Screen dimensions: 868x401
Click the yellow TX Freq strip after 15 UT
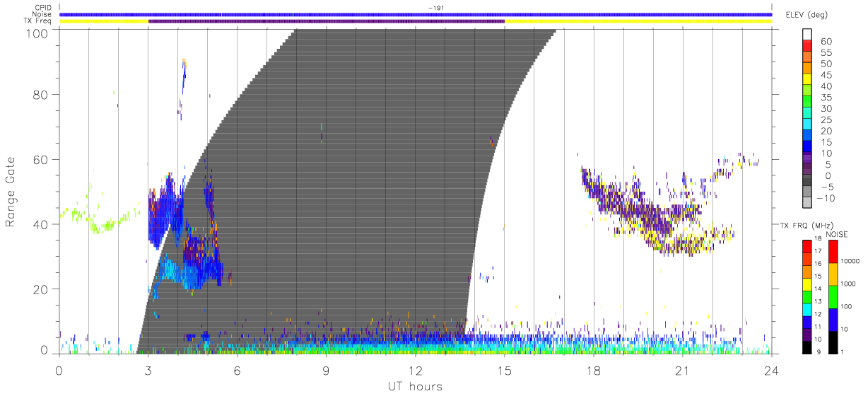point(638,21)
